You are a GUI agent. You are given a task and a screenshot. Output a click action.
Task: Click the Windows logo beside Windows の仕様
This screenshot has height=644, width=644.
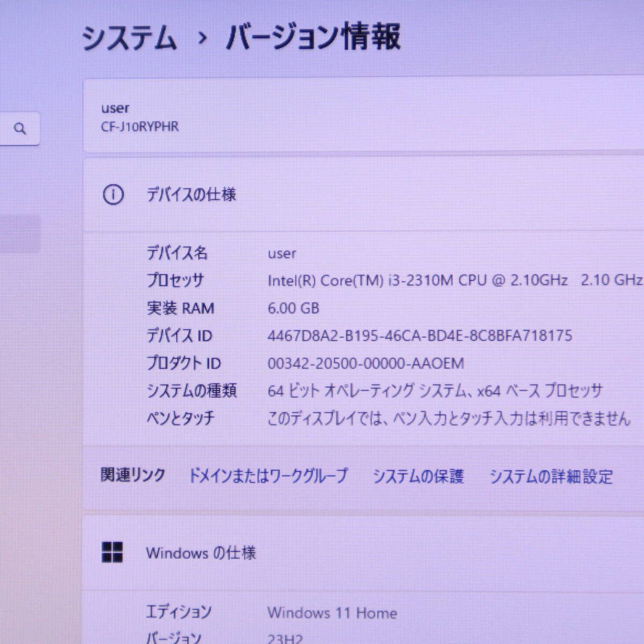[112, 552]
